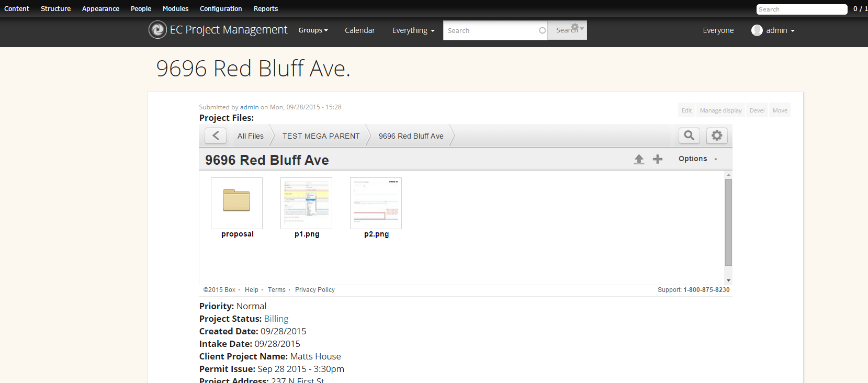Select the TEST MEGA PARENT breadcrumb
The image size is (868, 383).
pyautogui.click(x=321, y=136)
